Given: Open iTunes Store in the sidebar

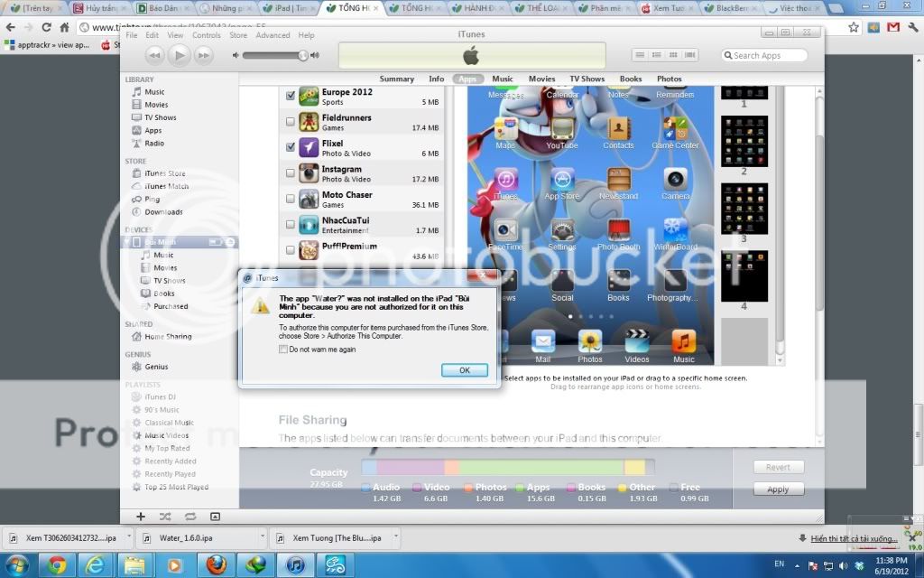Looking at the screenshot, I should (x=165, y=173).
